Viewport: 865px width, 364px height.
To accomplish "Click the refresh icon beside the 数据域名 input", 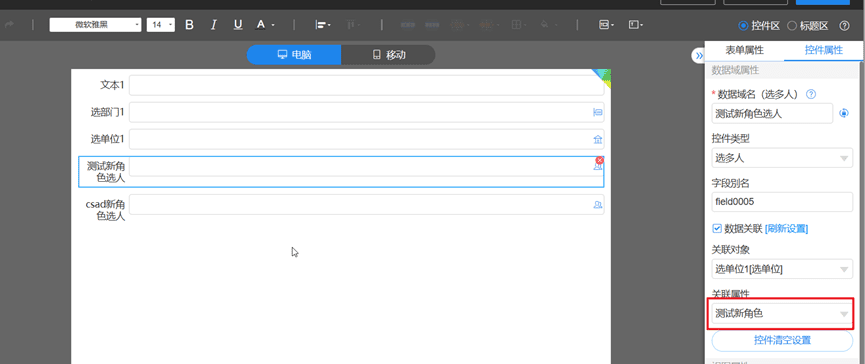I will pyautogui.click(x=843, y=113).
